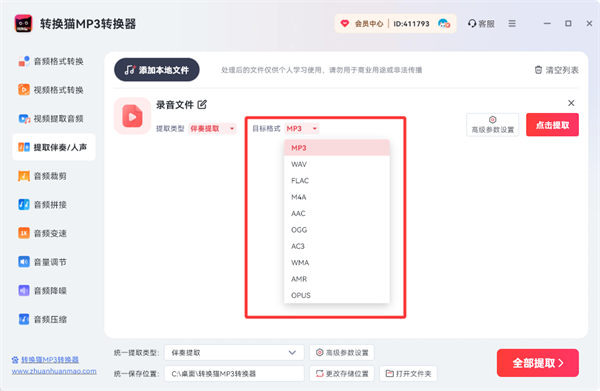Choose FLAC from the format list
This screenshot has height=391, width=600.
click(x=337, y=181)
